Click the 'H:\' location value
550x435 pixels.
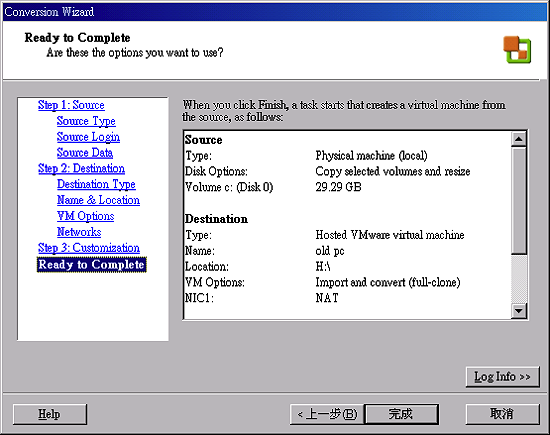click(x=323, y=267)
